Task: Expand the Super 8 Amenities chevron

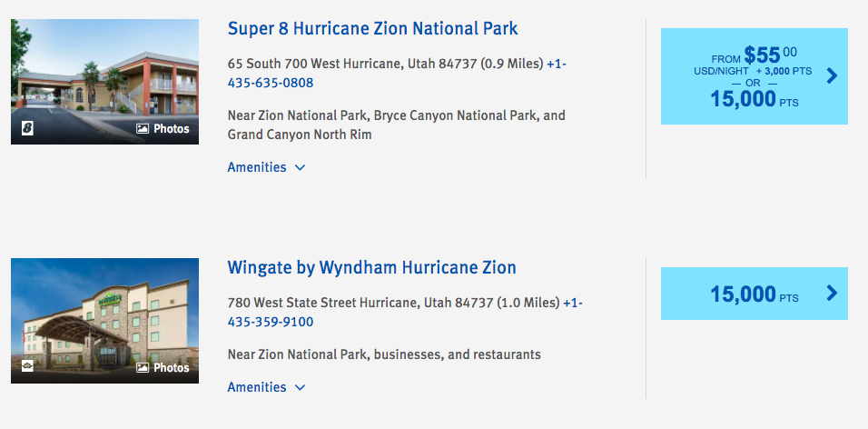Action: coord(300,167)
